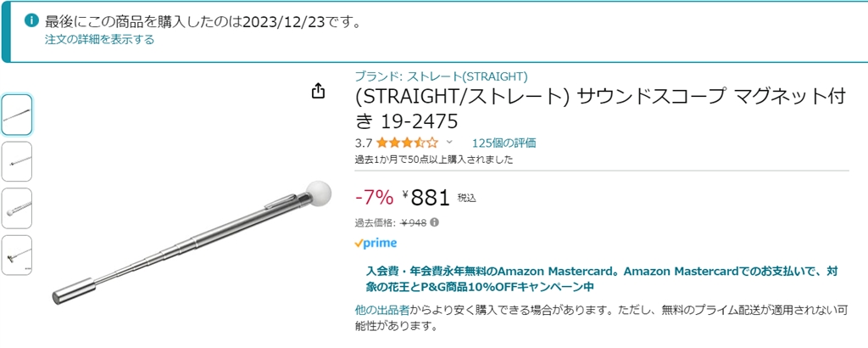Click the ¥881 price

point(426,198)
